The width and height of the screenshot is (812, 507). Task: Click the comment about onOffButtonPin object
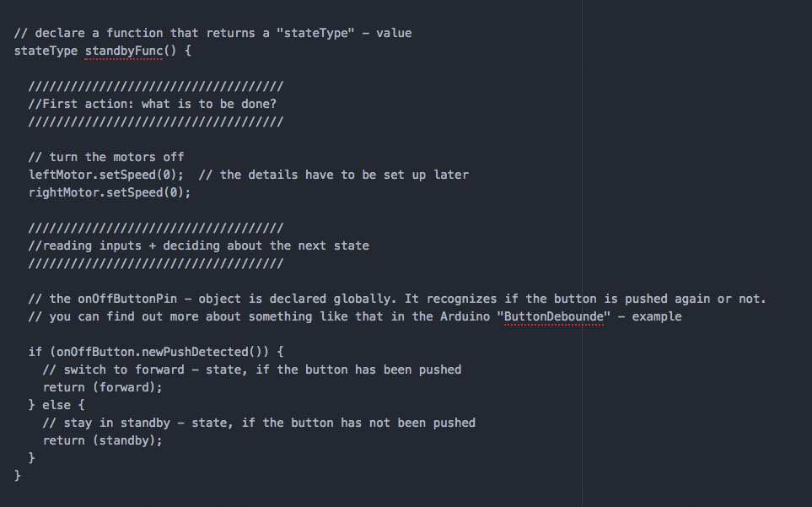(397, 299)
